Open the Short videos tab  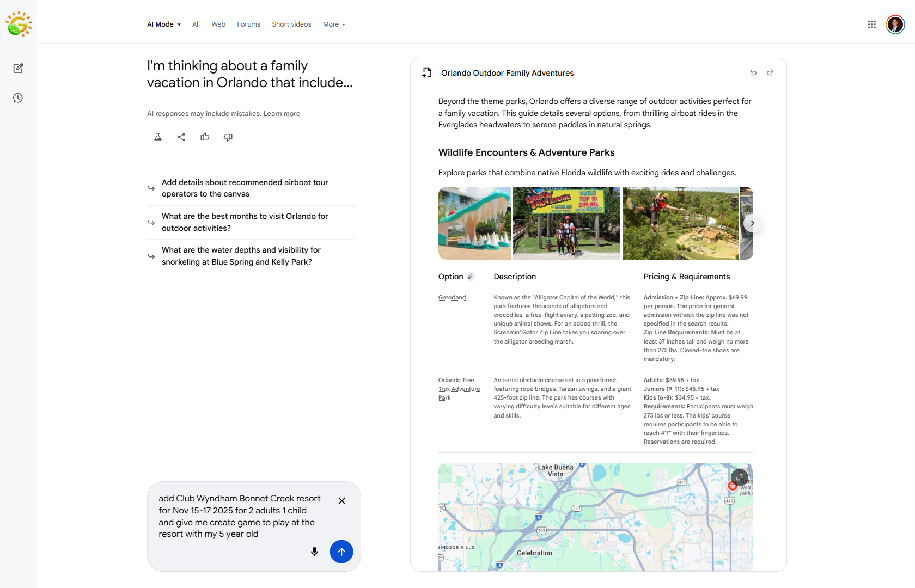pos(291,24)
